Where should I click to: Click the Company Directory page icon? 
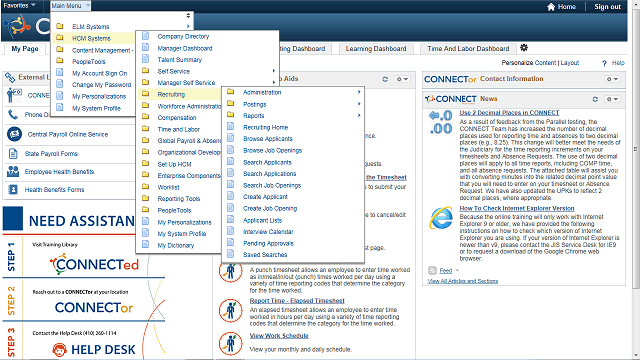click(145, 36)
